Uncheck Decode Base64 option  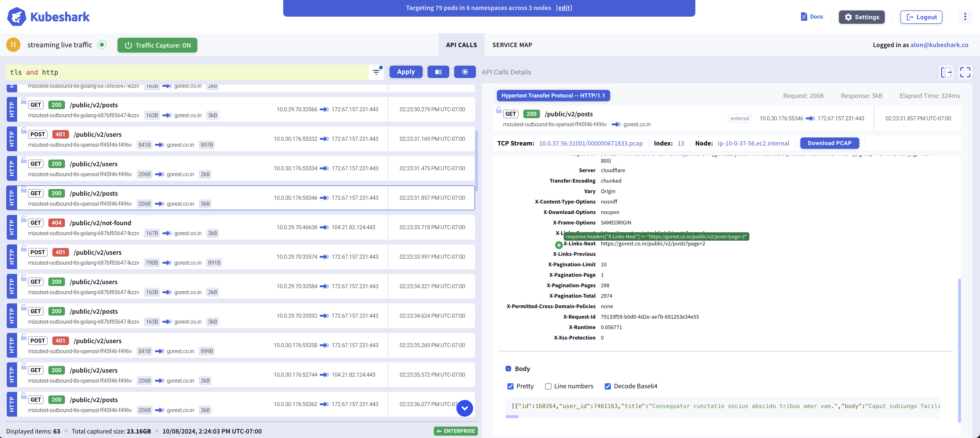coord(608,386)
